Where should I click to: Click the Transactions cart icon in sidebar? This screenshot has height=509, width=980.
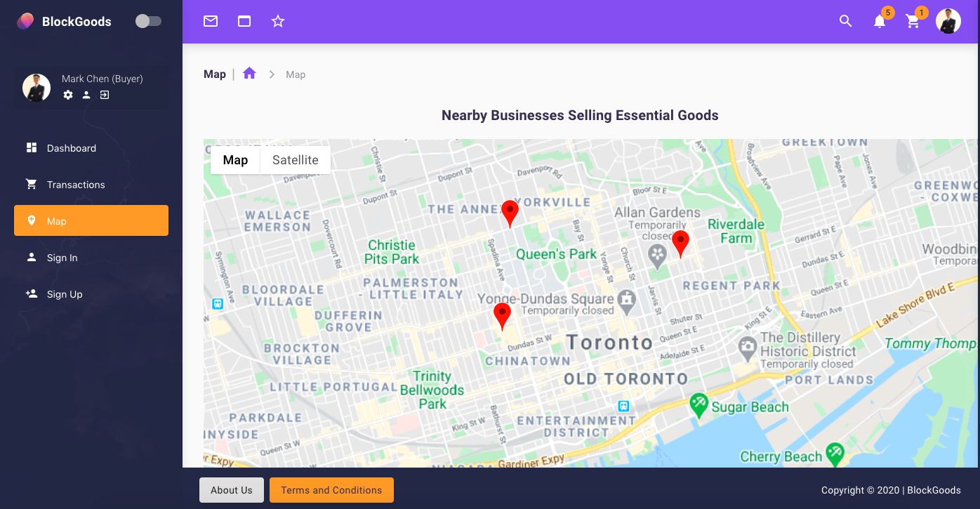(32, 184)
